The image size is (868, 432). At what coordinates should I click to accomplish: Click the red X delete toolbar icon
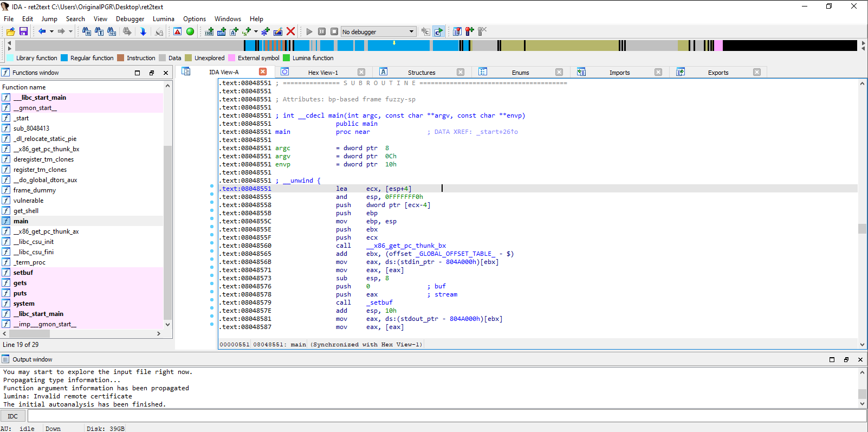pyautogui.click(x=290, y=31)
